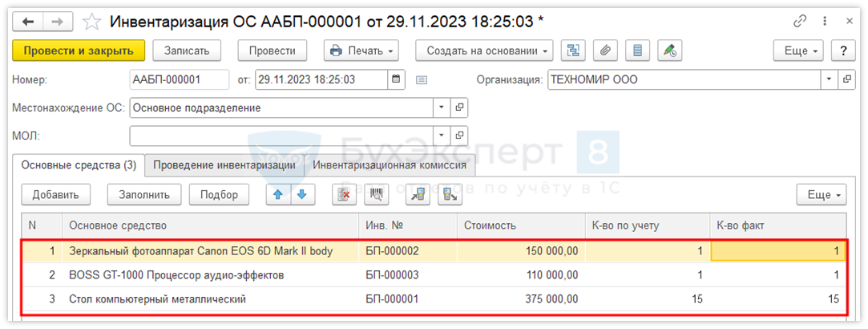The width and height of the screenshot is (868, 329).
Task: Switch to Инвентаризационная комиссия tab
Action: click(x=390, y=165)
